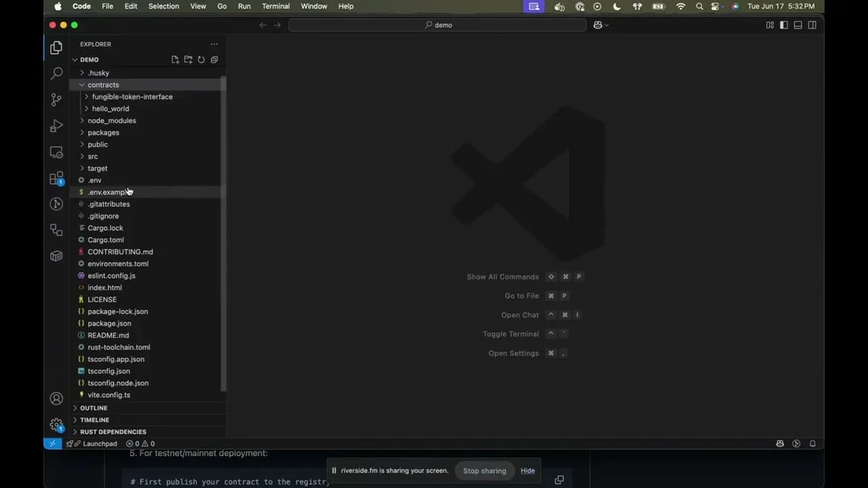
Task: Expand the fungible-token-interface folder
Action: click(149, 97)
